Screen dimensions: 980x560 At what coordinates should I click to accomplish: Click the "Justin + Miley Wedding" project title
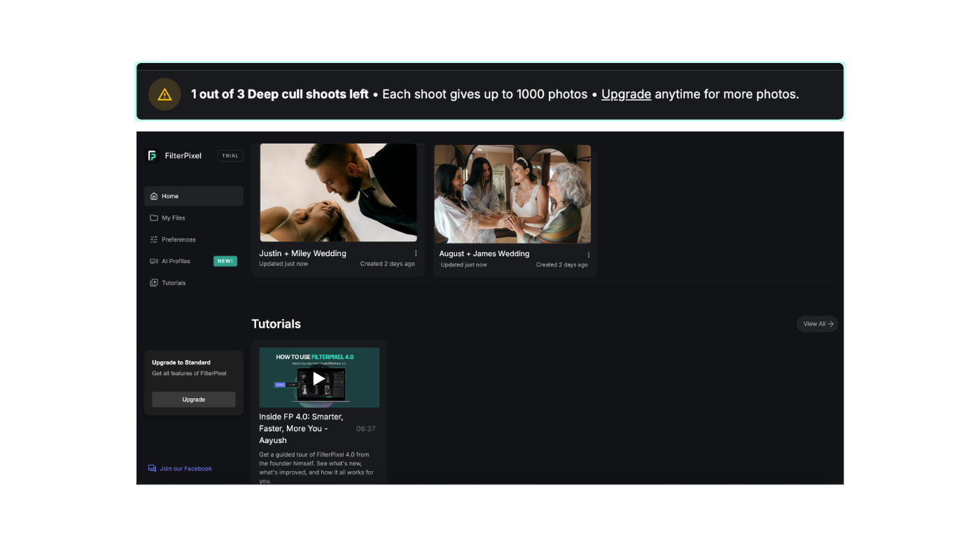(x=302, y=253)
